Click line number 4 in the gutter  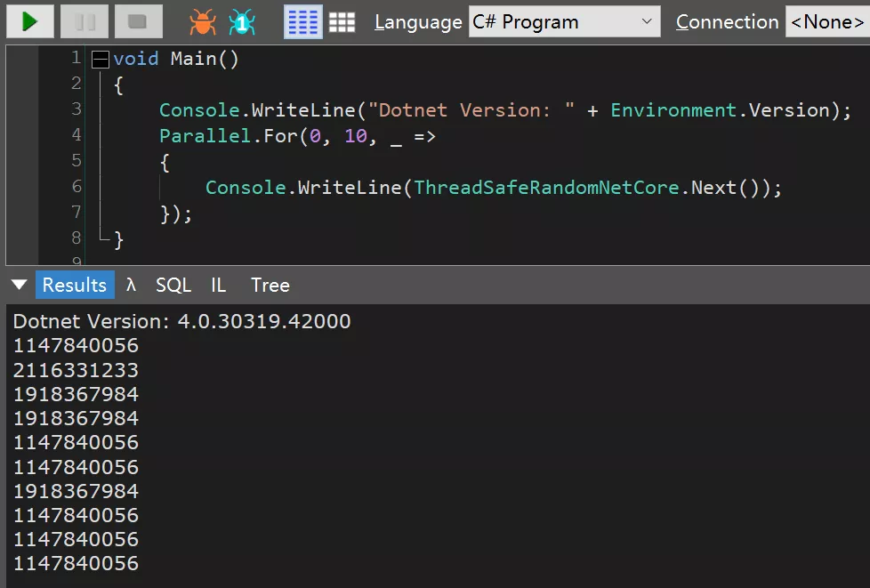click(x=77, y=135)
